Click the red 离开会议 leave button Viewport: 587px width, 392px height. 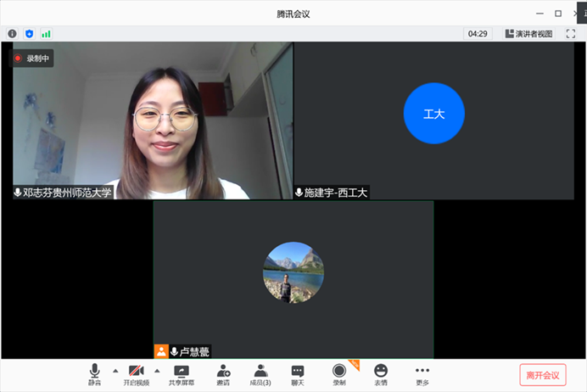pyautogui.click(x=542, y=375)
